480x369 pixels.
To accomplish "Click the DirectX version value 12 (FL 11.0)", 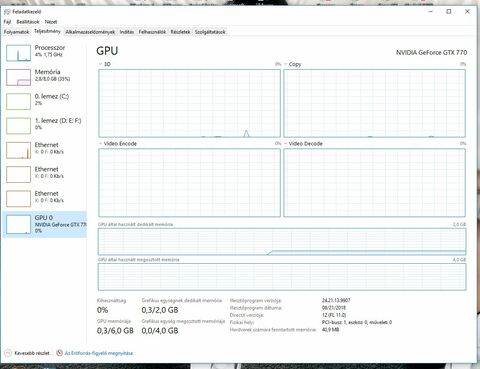I will (x=334, y=315).
